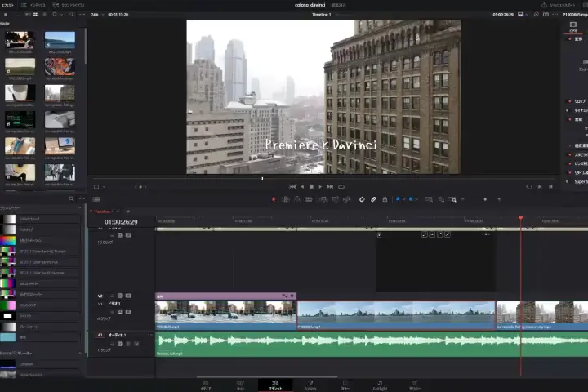Viewport: 588px width, 392px height.
Task: Open the flag color dropdown arrow
Action: click(404, 199)
